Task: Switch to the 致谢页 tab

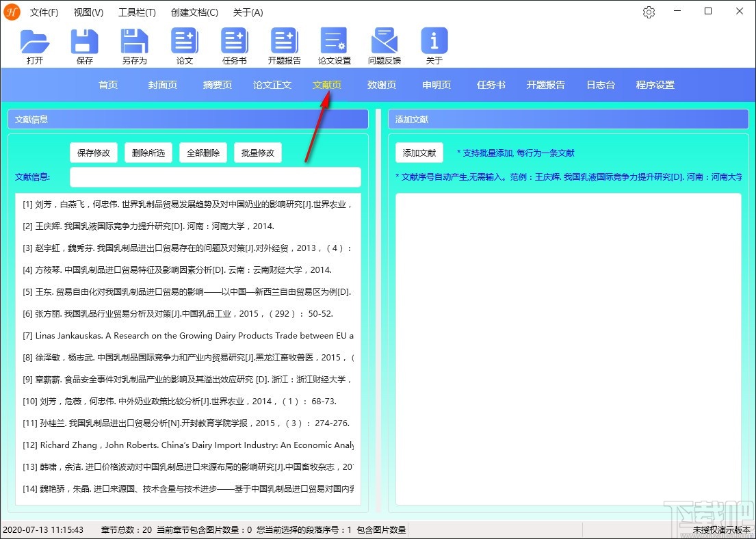Action: click(381, 85)
